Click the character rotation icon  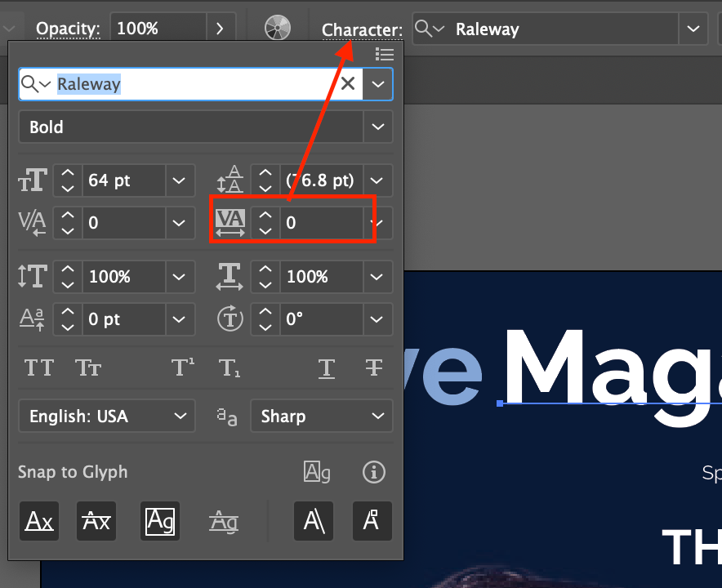click(x=230, y=318)
